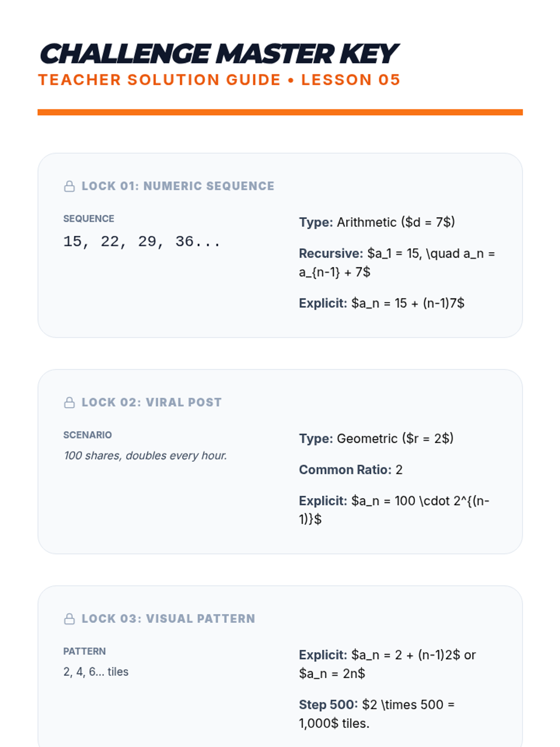Image resolution: width=560 pixels, height=747 pixels.
Task: Click the Recursive formula text in Lock 01
Action: [x=397, y=263]
